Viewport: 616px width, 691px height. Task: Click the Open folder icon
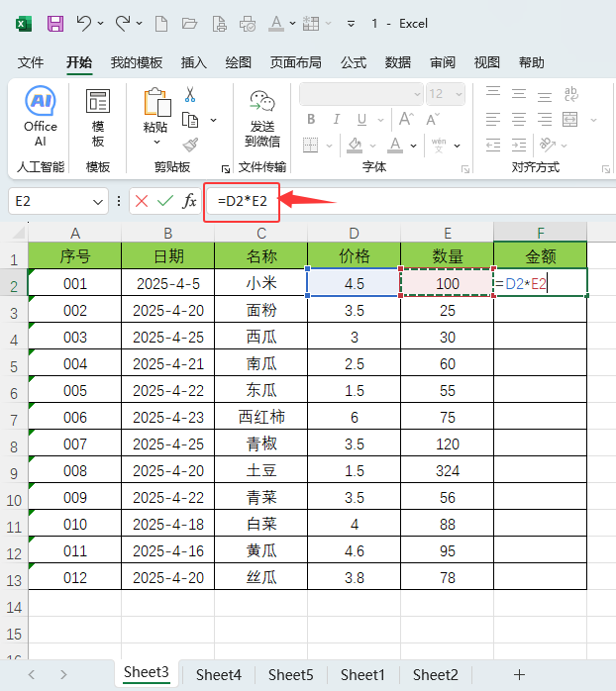coord(189,24)
